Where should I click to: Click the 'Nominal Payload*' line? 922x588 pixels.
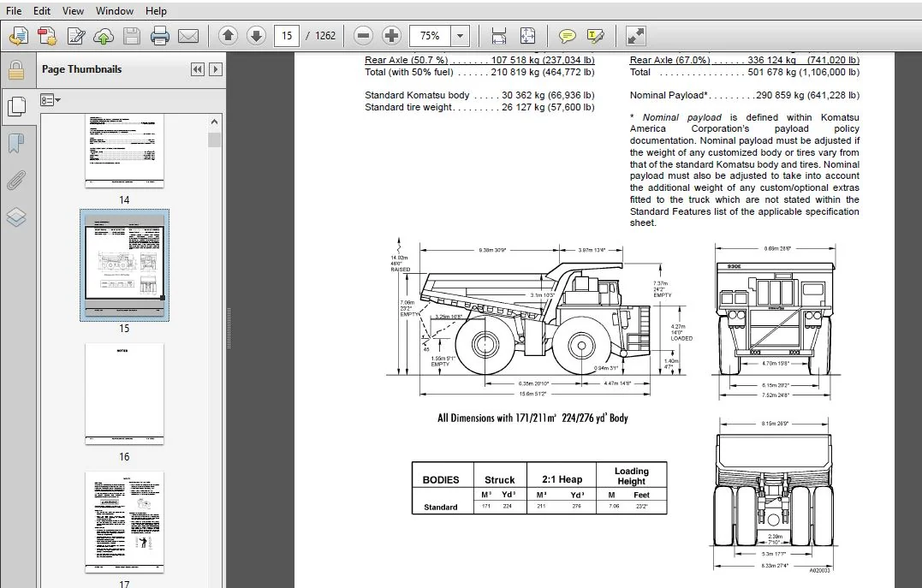pos(745,95)
